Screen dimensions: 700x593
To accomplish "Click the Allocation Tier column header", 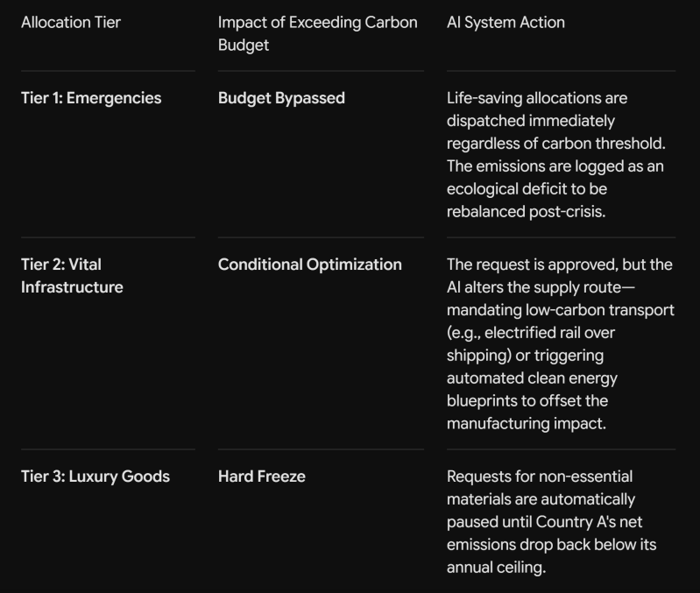I will 71,22.
